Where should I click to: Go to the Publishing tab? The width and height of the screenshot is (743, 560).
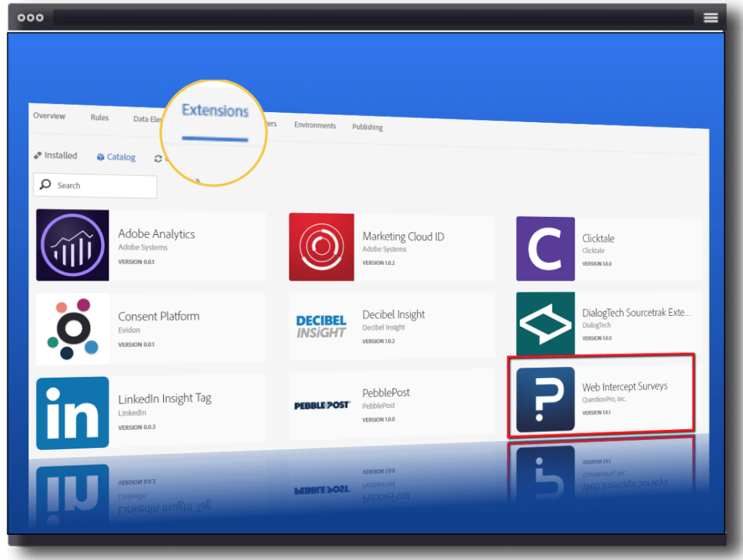(368, 127)
